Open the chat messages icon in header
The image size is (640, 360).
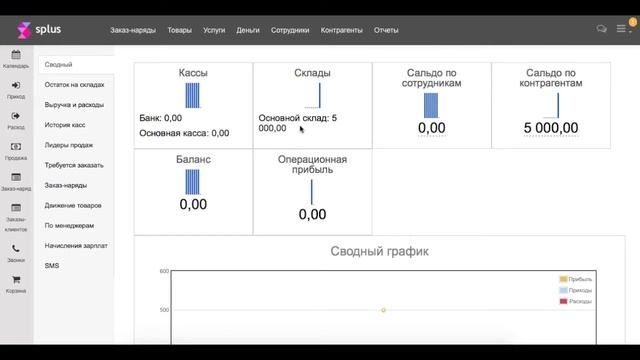[601, 29]
